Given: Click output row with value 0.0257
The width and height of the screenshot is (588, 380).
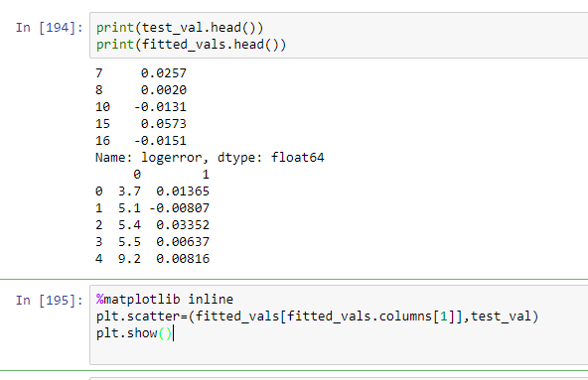Looking at the screenshot, I should (141, 72).
